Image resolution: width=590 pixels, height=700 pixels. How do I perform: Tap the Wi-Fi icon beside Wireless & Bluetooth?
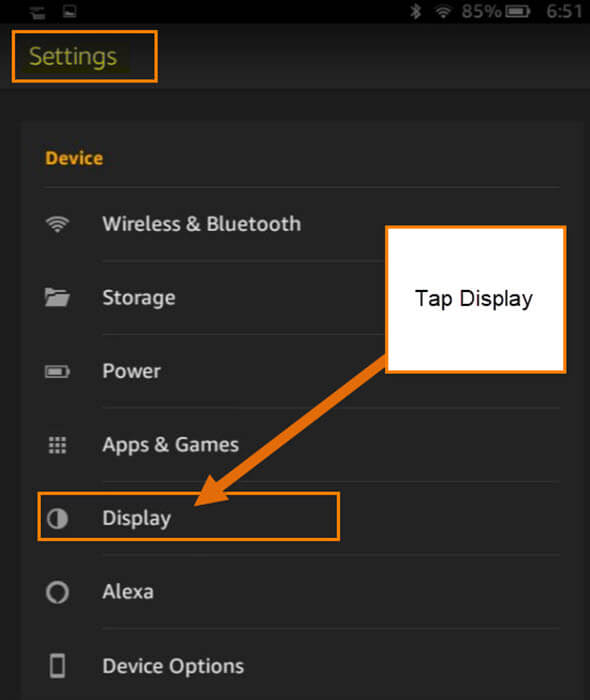pyautogui.click(x=57, y=224)
